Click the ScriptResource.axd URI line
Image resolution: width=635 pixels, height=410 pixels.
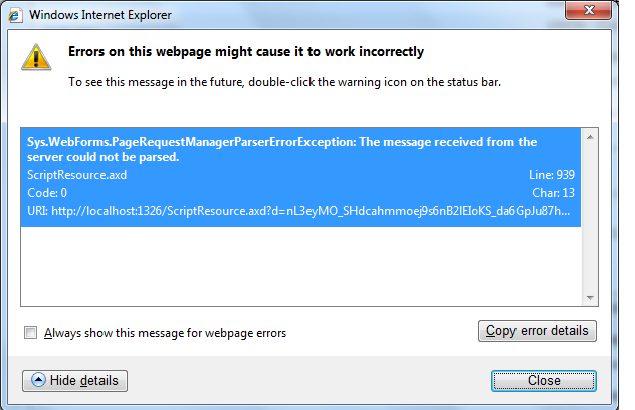click(x=298, y=211)
